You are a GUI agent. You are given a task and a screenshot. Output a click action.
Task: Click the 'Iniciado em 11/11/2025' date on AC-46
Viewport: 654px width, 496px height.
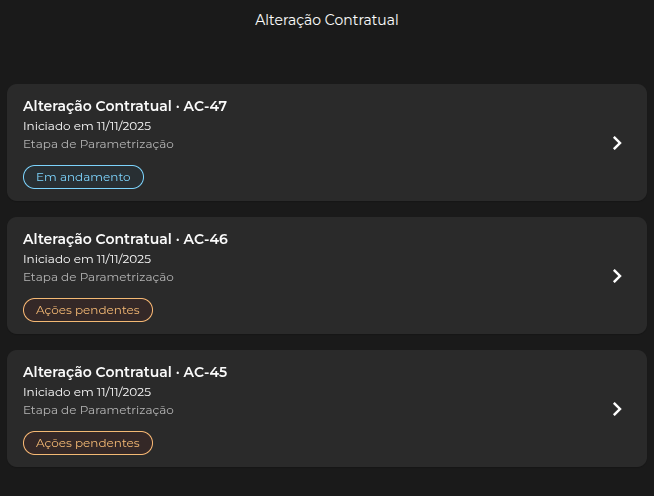pyautogui.click(x=87, y=259)
